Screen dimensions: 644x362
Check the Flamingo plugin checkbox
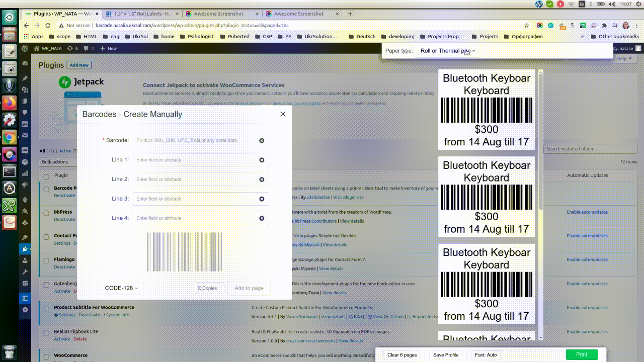coord(46,260)
